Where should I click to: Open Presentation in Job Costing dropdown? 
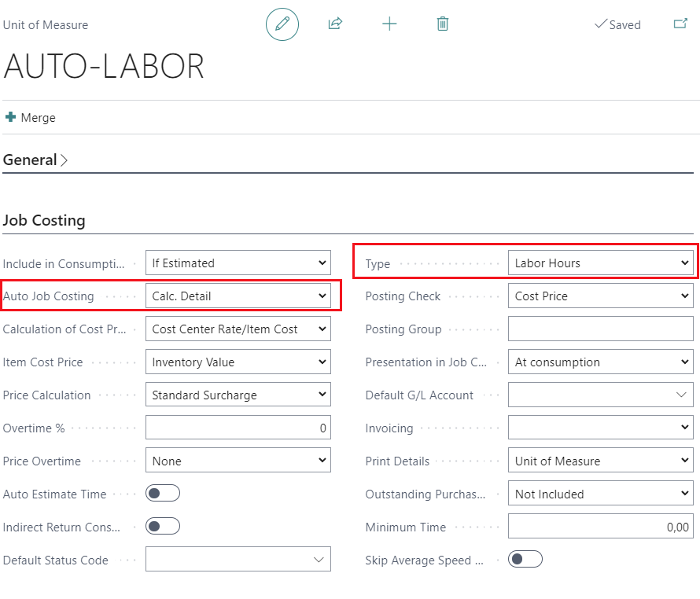[600, 362]
